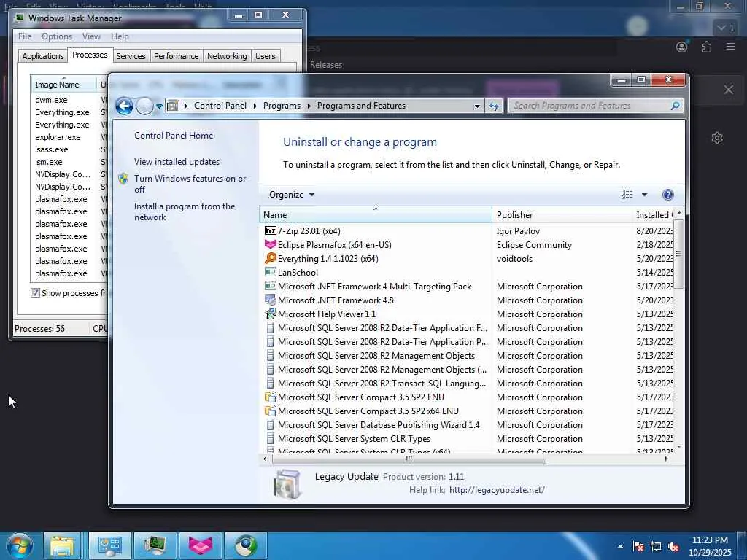747x560 pixels.
Task: Click the SQL Server Database Publishing Wizard icon
Action: click(x=270, y=425)
